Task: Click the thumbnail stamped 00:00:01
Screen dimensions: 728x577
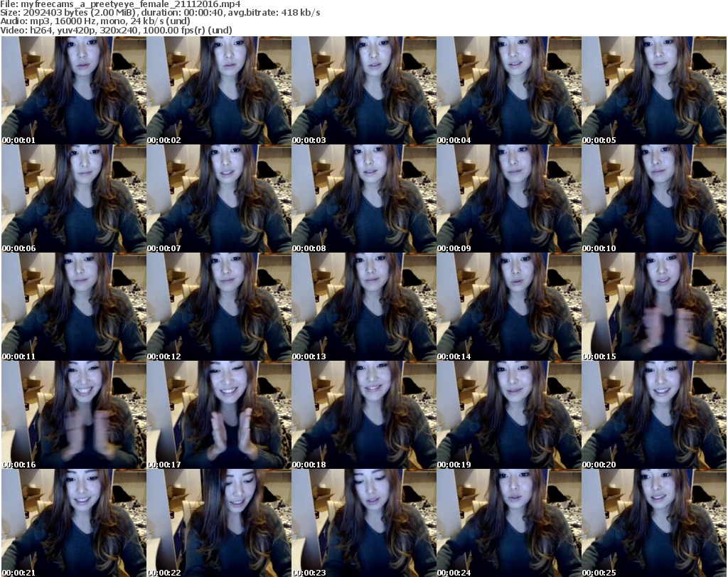Action: 74,90
